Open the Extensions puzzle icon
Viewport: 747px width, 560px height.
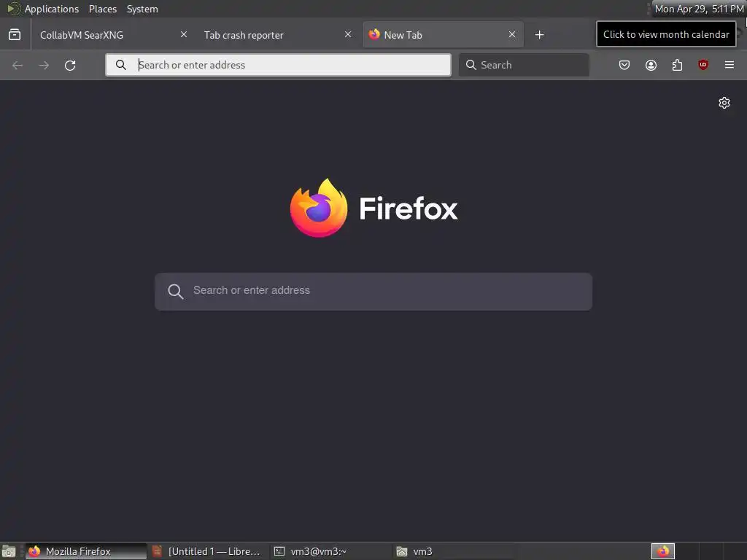tap(677, 65)
